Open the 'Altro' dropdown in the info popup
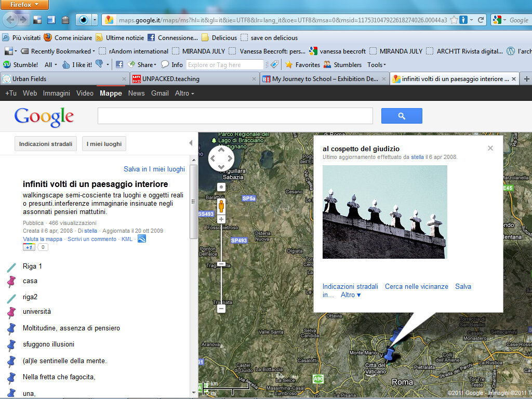Image resolution: width=532 pixels, height=399 pixels. (350, 295)
